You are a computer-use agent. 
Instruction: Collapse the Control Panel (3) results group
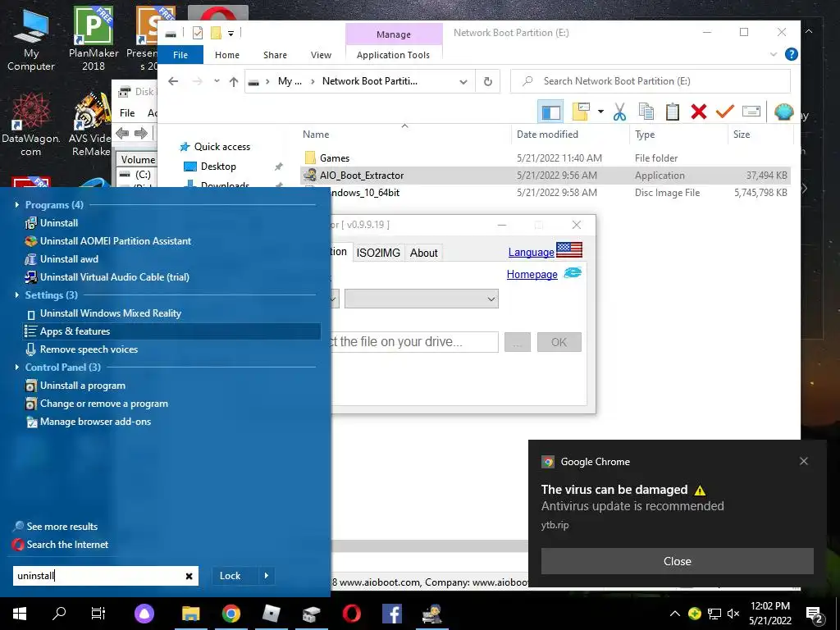(x=16, y=367)
